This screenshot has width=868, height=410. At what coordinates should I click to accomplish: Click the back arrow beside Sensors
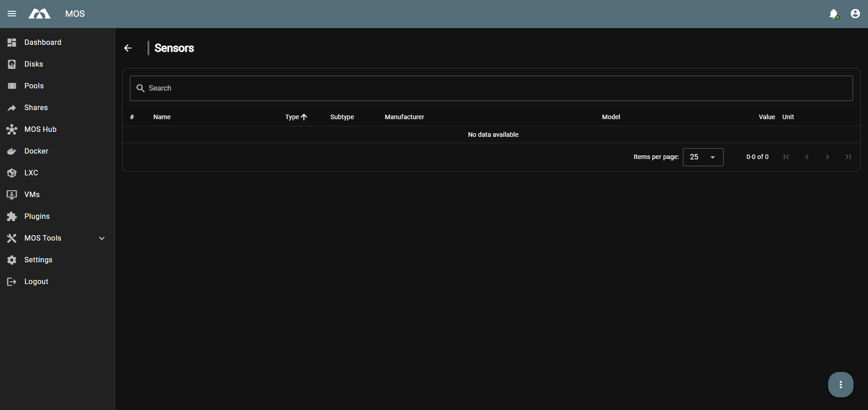[128, 48]
